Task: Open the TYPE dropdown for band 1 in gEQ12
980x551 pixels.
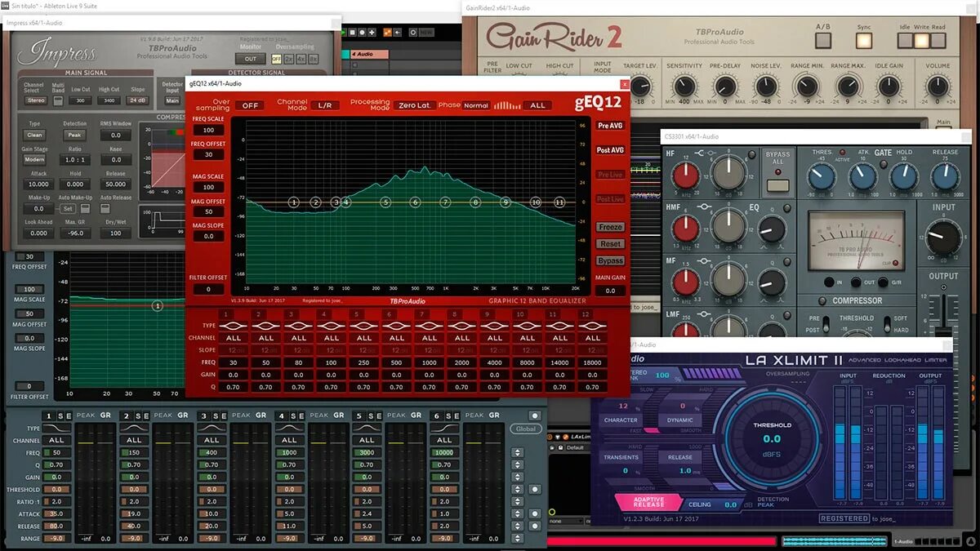Action: tap(233, 324)
